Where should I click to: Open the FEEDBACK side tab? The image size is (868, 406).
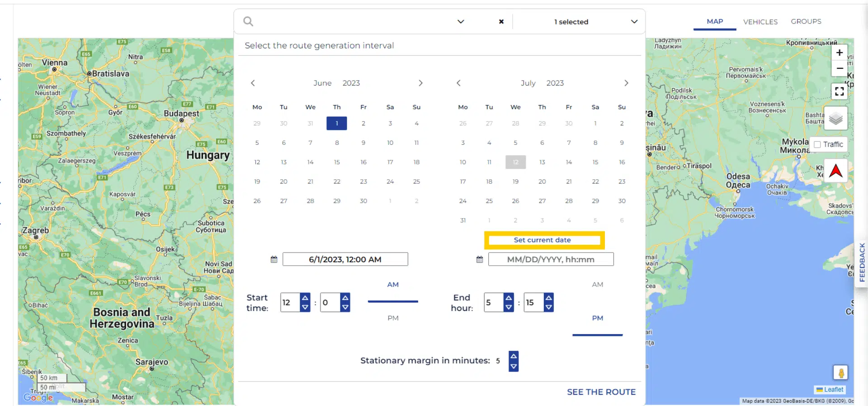pos(862,262)
